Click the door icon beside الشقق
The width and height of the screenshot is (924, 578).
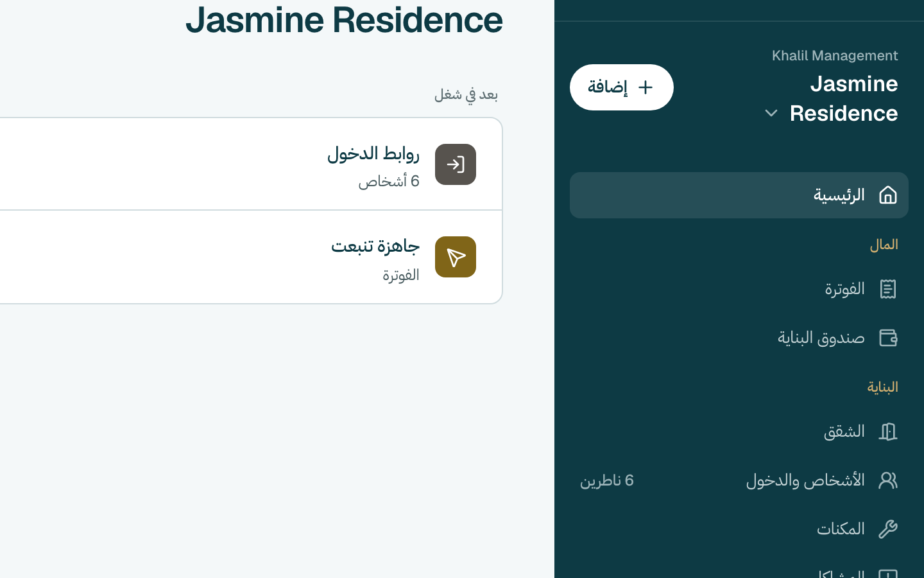click(887, 432)
